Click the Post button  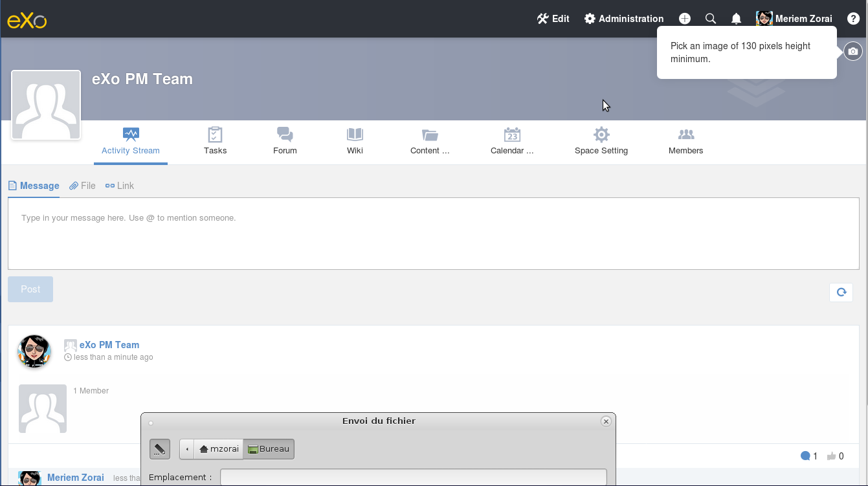coord(30,289)
